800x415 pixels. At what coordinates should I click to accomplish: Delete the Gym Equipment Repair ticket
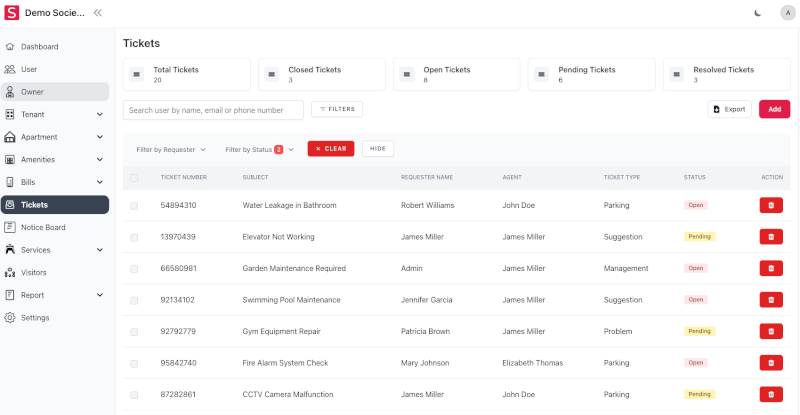pos(771,331)
